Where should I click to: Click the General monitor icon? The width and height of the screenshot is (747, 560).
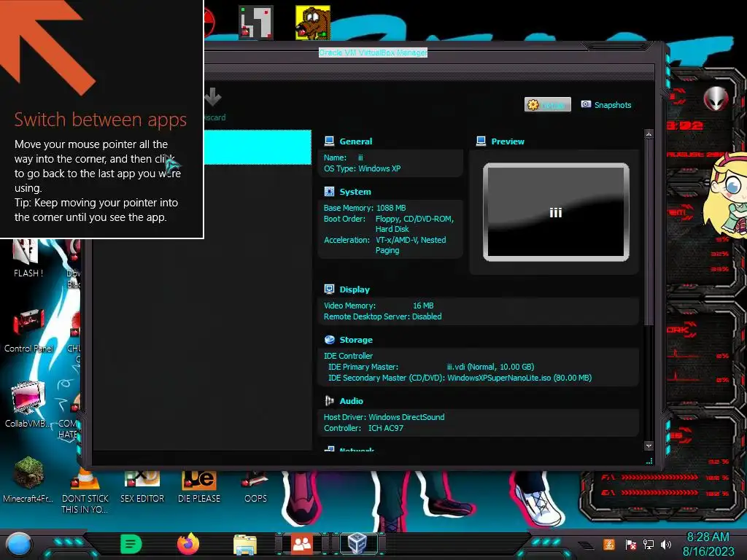[329, 141]
